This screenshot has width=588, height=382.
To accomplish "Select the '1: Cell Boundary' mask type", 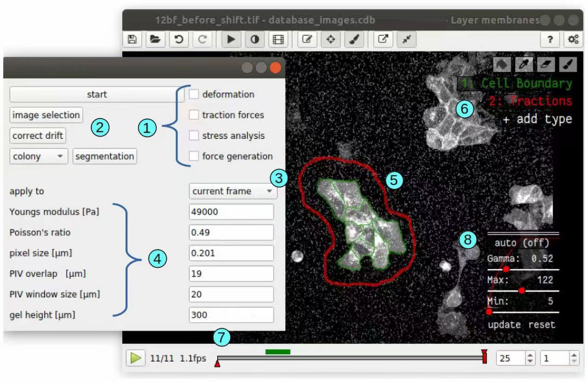I will (516, 84).
